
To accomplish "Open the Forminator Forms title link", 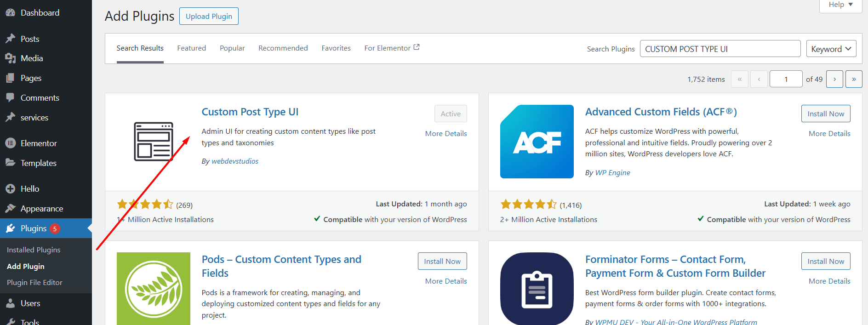I will (x=675, y=266).
